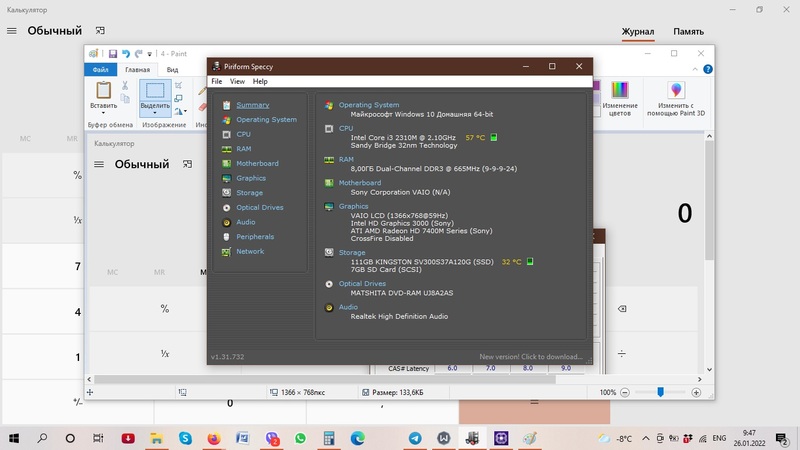The image size is (800, 450).
Task: Open the Audio section in sidebar
Action: click(245, 222)
